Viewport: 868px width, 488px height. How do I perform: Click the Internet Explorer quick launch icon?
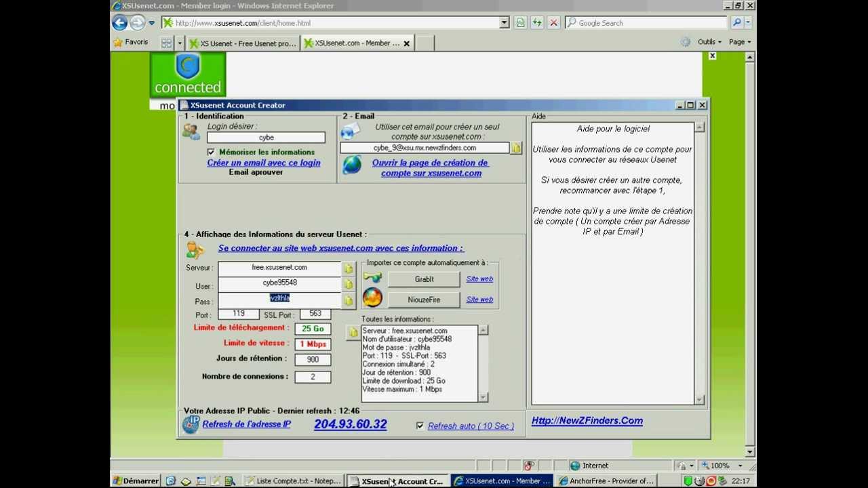[x=171, y=481]
